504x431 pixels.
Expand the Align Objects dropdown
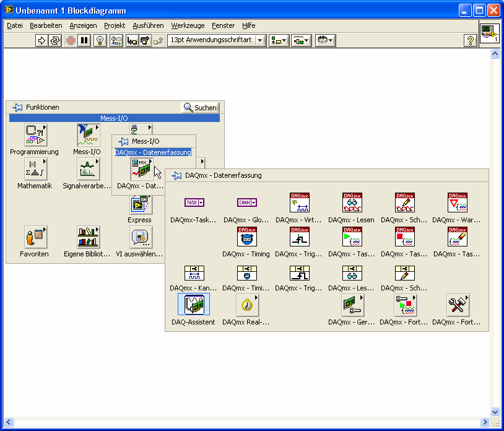click(x=279, y=40)
